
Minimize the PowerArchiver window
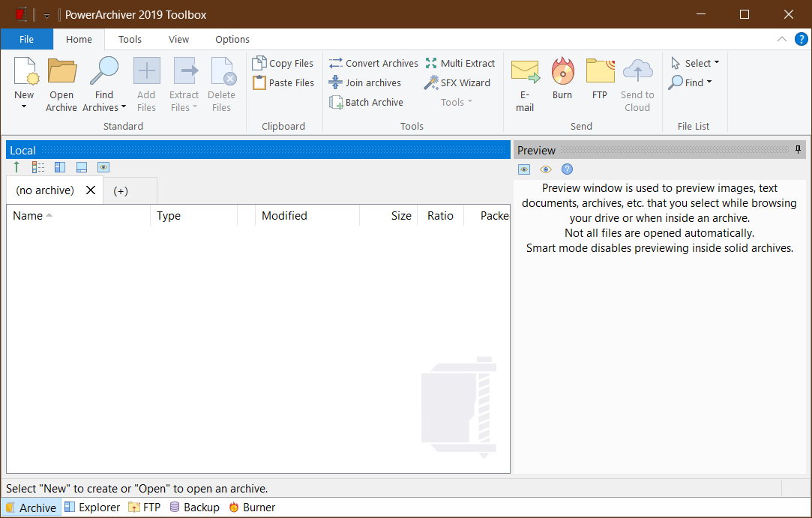[701, 14]
